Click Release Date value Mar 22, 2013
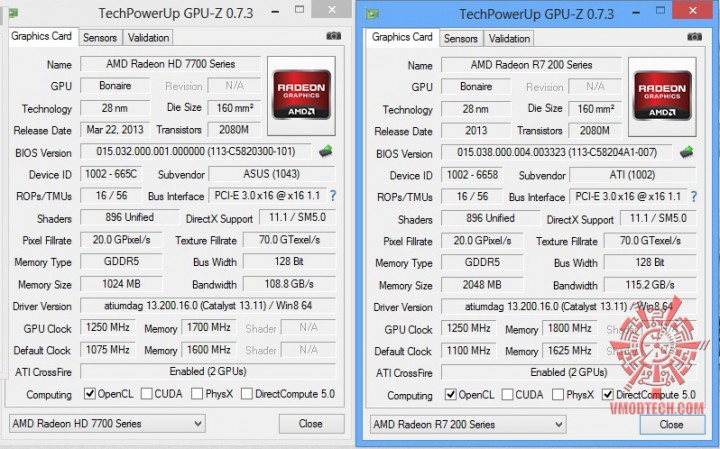The image size is (720, 449). click(115, 130)
